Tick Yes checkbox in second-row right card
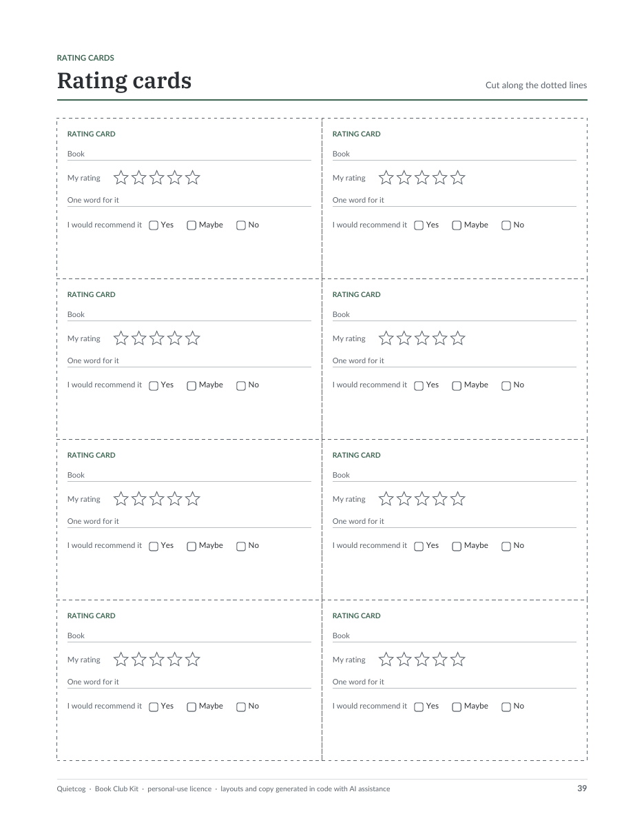This screenshot has height=834, width=644. (x=419, y=386)
